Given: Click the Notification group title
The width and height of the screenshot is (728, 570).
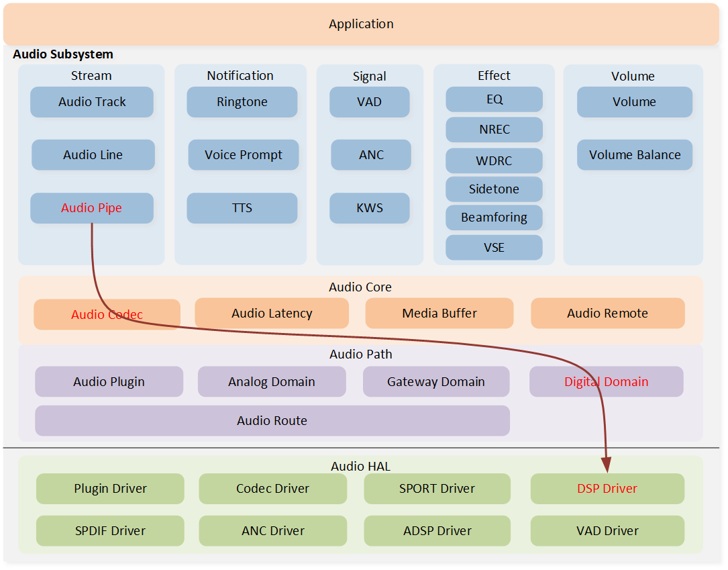Looking at the screenshot, I should coord(240,76).
